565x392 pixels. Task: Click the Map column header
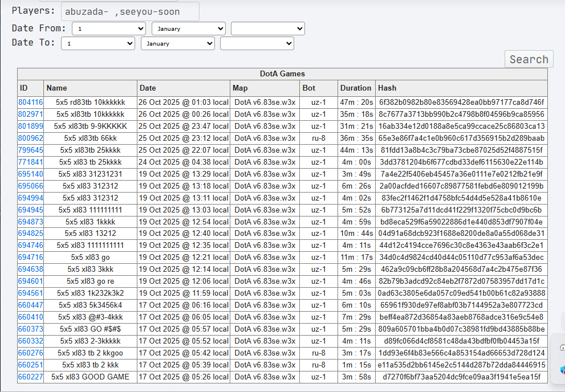pos(265,88)
